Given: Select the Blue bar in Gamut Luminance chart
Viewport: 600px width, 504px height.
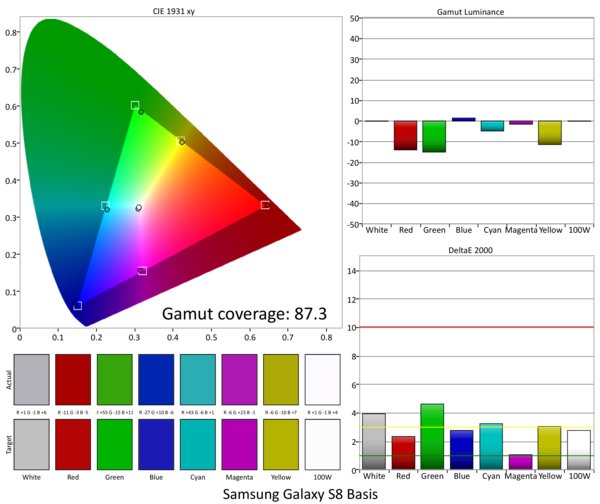Looking at the screenshot, I should pyautogui.click(x=463, y=119).
